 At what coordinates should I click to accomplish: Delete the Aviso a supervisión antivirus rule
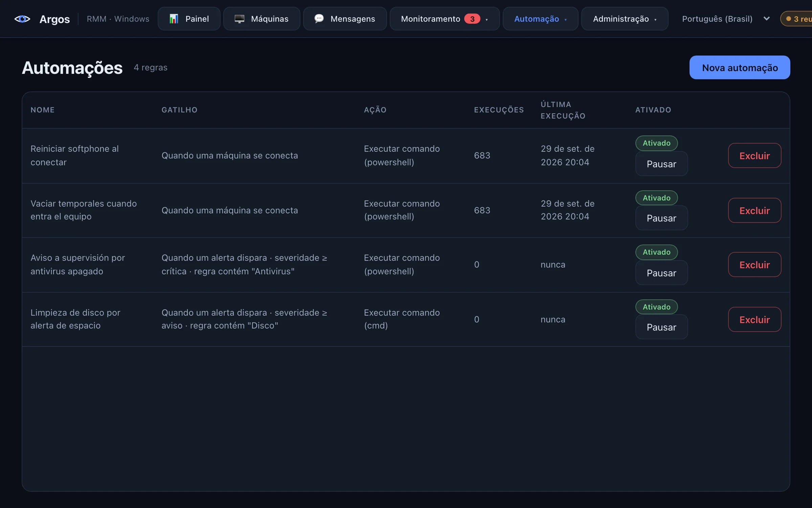(754, 264)
